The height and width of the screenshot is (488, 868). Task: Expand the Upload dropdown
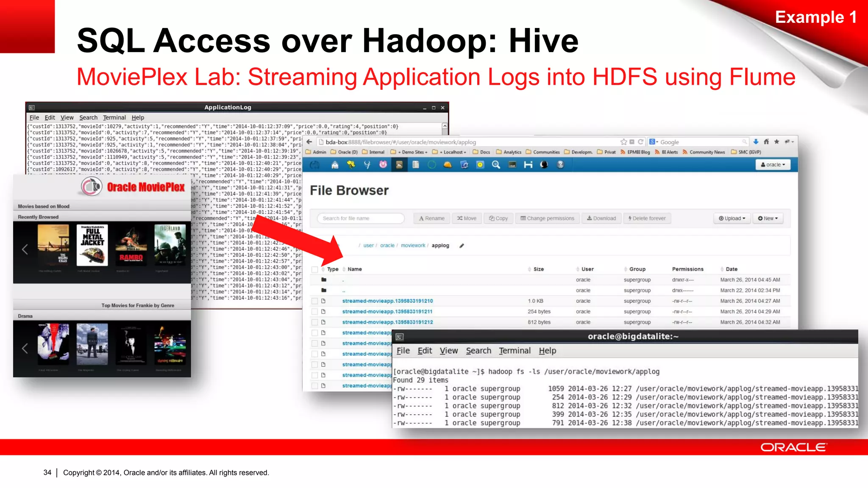click(732, 219)
